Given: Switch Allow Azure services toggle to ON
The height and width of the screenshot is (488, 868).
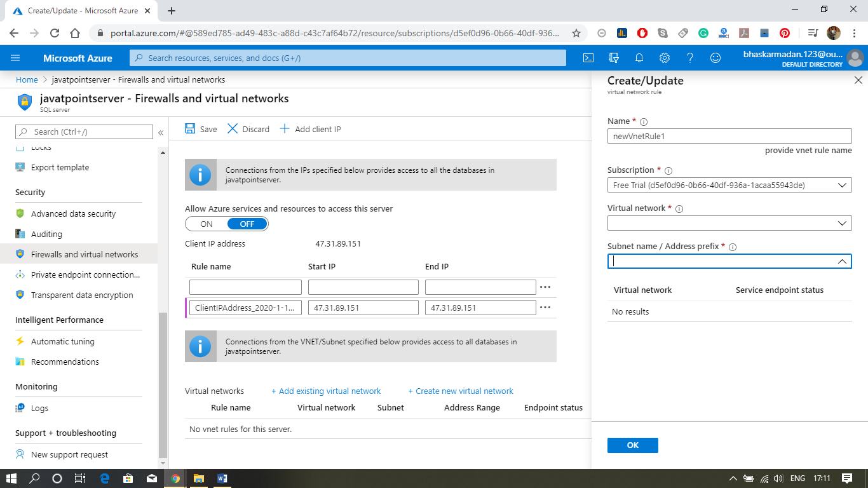Looking at the screenshot, I should [207, 224].
